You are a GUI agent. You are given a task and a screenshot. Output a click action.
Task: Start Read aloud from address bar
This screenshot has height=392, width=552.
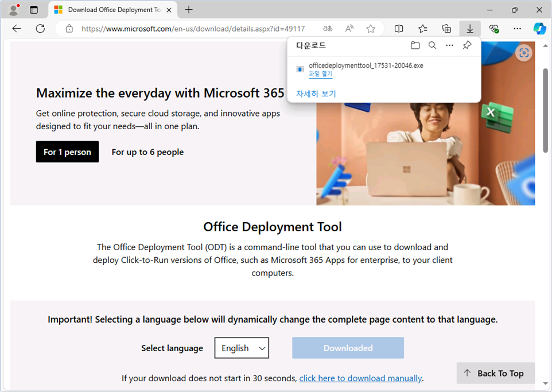349,29
